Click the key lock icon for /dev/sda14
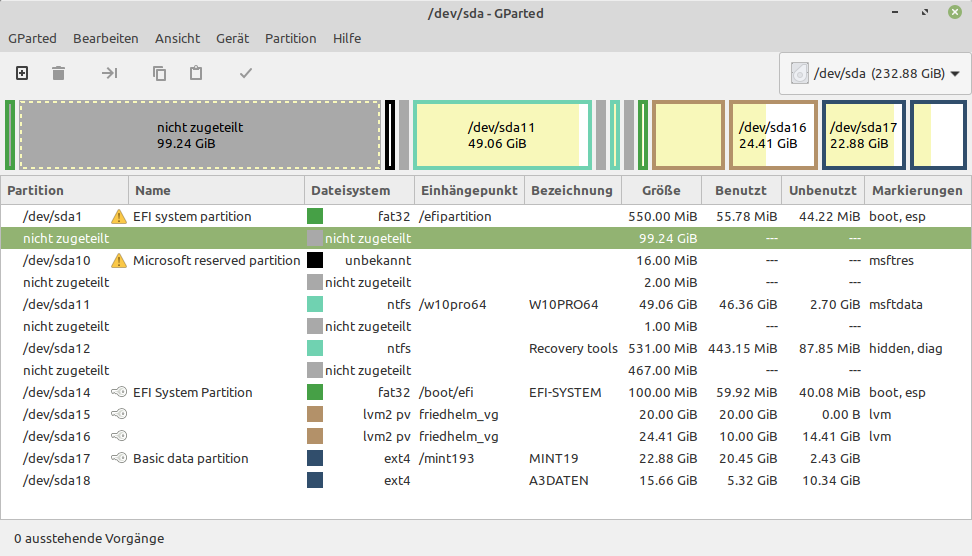Viewport: 972px width, 556px height. click(118, 392)
